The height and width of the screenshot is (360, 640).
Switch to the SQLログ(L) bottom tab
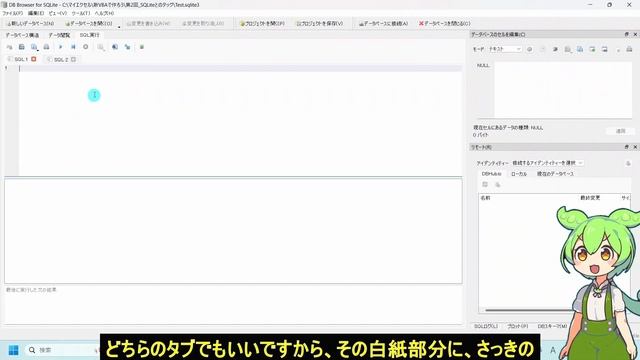pos(486,326)
